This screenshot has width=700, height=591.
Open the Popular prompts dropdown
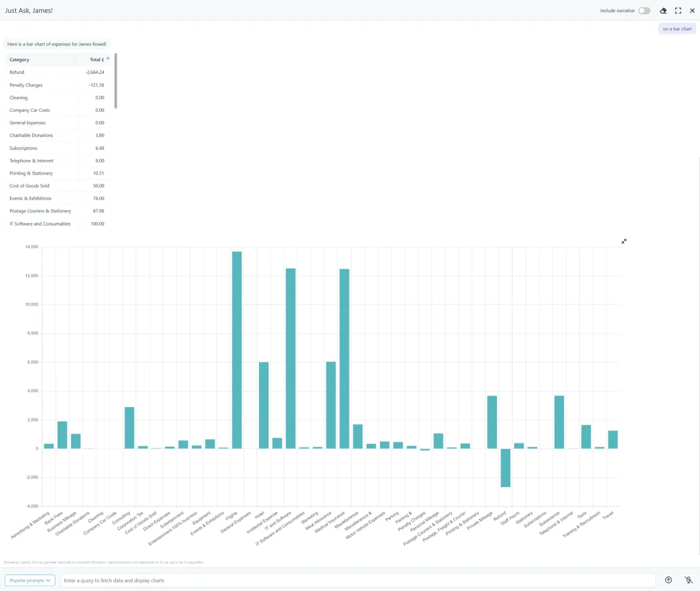tap(30, 580)
